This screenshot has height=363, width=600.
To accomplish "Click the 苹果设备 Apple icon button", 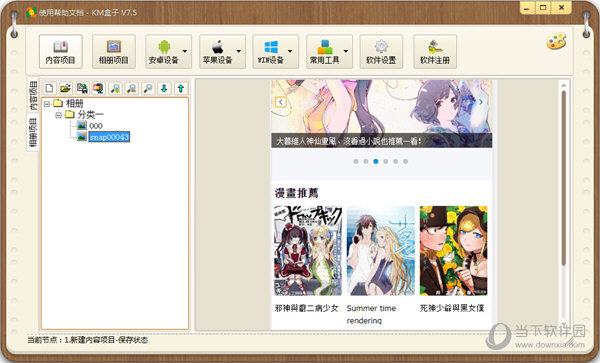I will pyautogui.click(x=217, y=52).
